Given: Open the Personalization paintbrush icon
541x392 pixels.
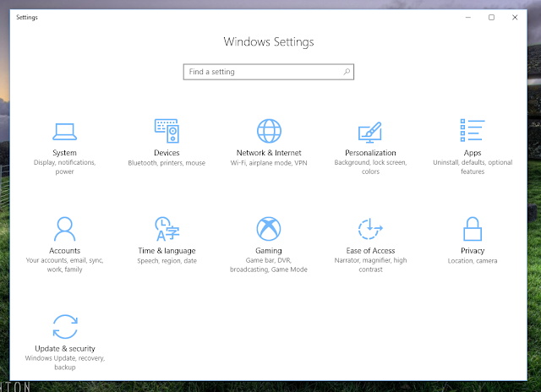Looking at the screenshot, I should pyautogui.click(x=370, y=131).
